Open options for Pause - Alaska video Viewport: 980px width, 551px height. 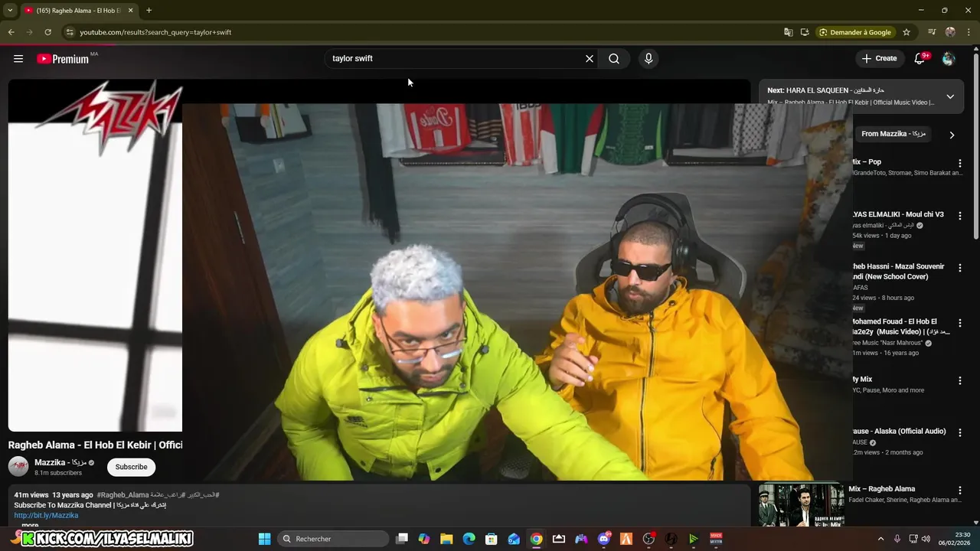(x=960, y=432)
